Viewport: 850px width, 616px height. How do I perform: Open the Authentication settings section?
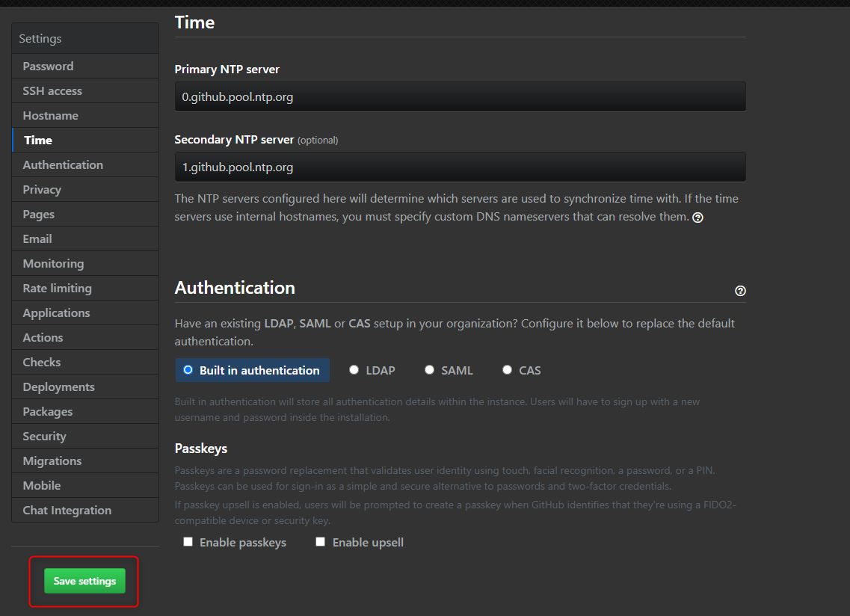click(x=63, y=164)
